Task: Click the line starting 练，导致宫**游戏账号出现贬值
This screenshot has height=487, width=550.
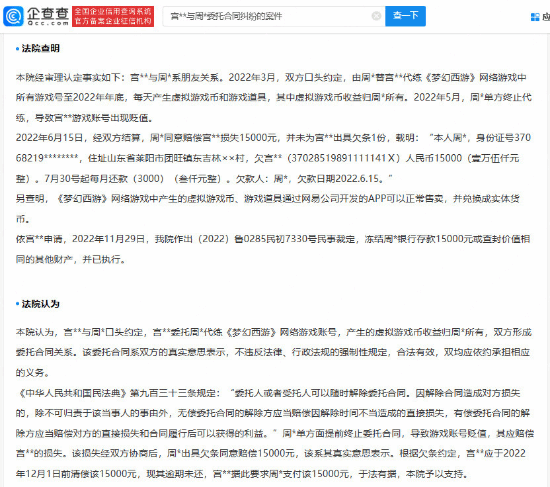Action: 84,118
